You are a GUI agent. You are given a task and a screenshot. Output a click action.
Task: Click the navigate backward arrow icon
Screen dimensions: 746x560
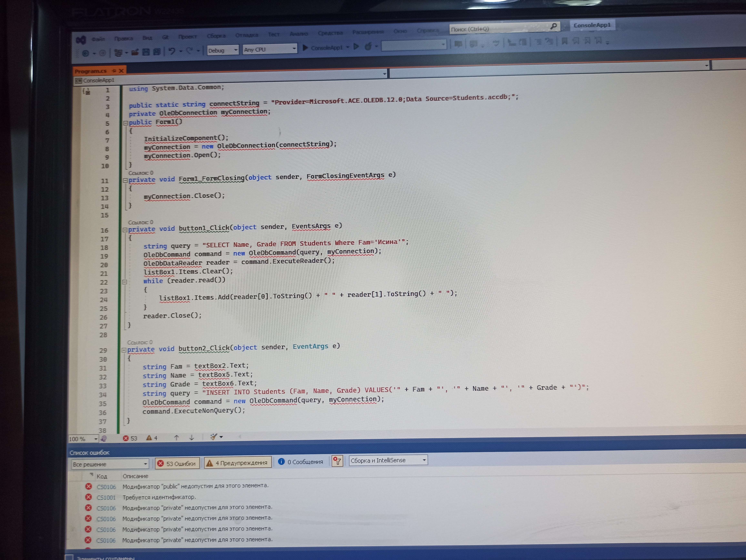86,53
